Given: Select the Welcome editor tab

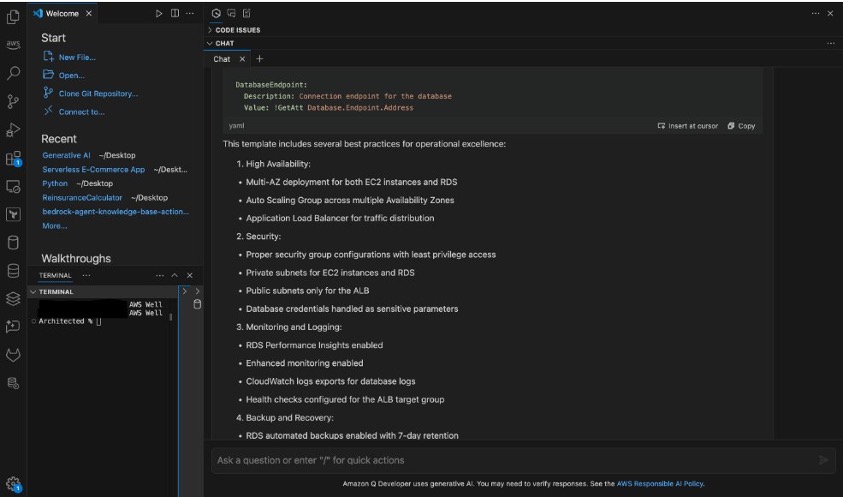Looking at the screenshot, I should 62,13.
